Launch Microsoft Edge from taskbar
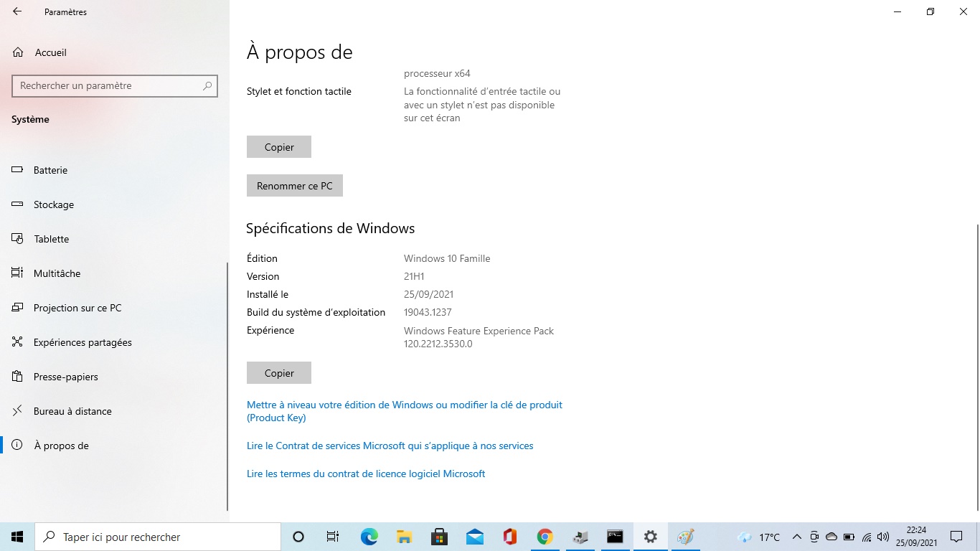Screen dimensions: 980x551 click(369, 537)
